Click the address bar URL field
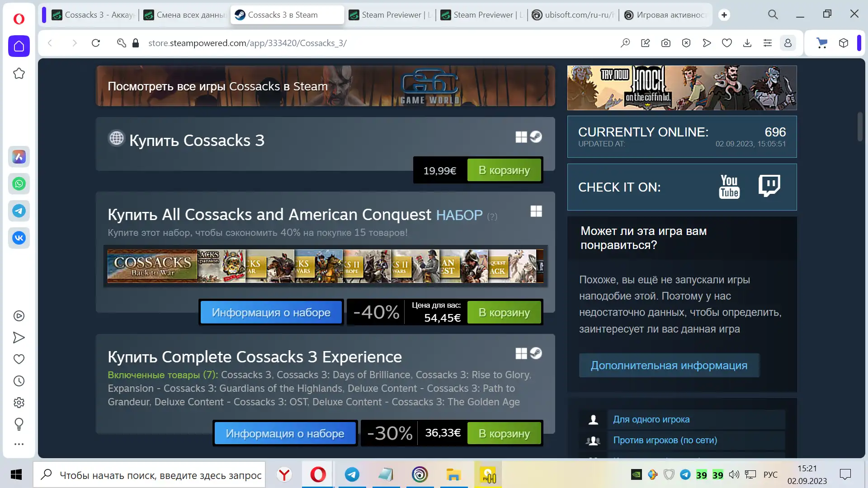The width and height of the screenshot is (868, 488). pyautogui.click(x=380, y=43)
